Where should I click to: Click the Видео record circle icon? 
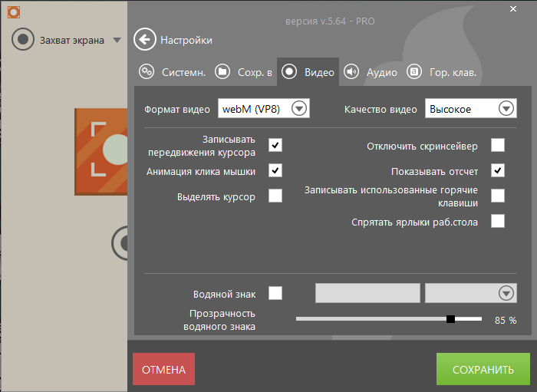tap(289, 72)
